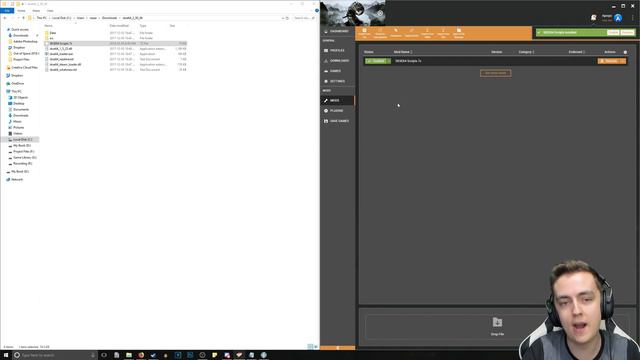This screenshot has width=640, height=360.
Task: Toggle the Enabled status of SKSE64 Scripts mod
Action: (376, 61)
